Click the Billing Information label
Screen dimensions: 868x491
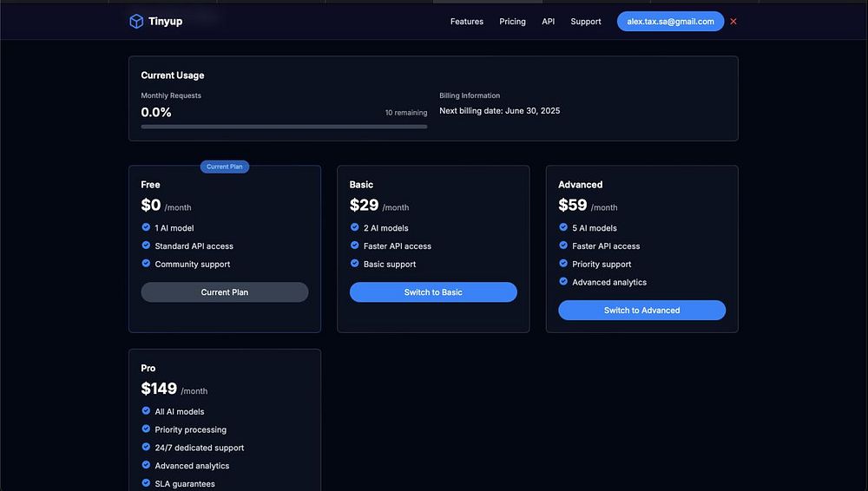click(470, 95)
